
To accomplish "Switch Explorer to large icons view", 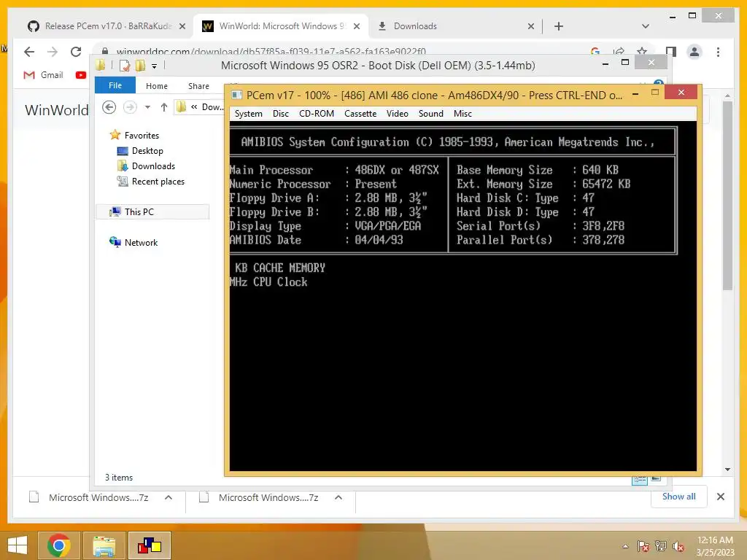I will coord(656,478).
